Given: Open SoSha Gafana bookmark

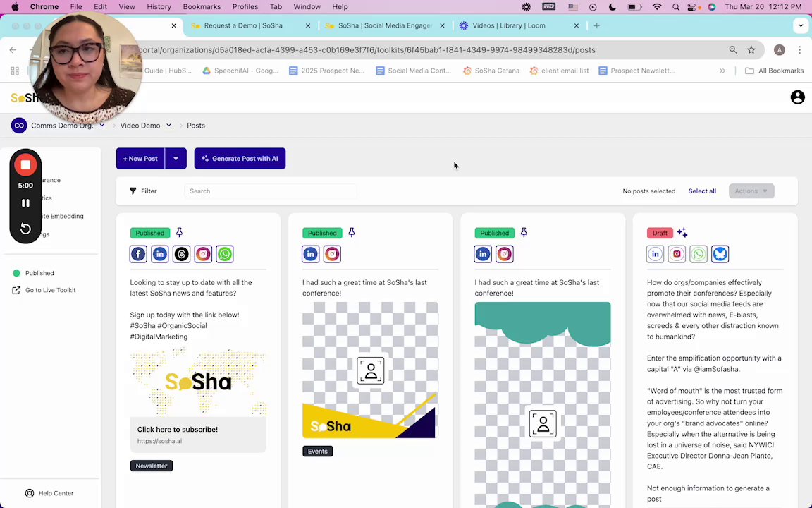Looking at the screenshot, I should (491, 71).
